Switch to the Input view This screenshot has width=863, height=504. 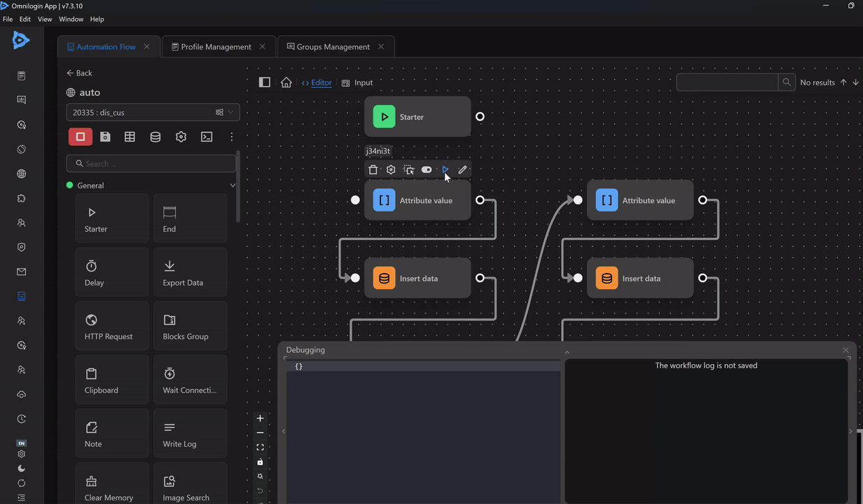point(357,83)
